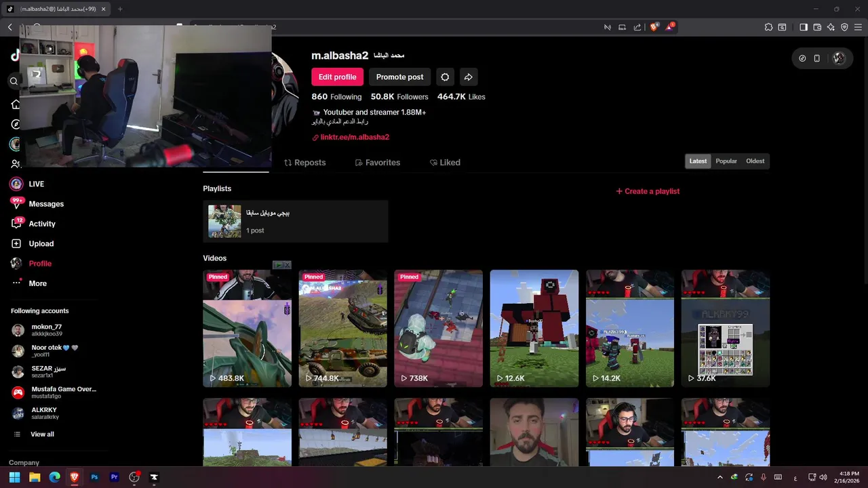Click the 860 Following count
This screenshot has width=868, height=488.
coord(336,97)
